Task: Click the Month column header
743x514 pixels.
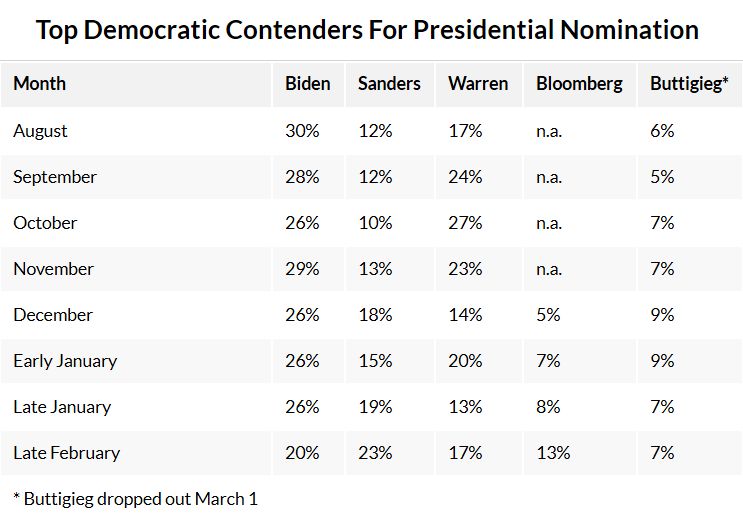Action: 38,84
